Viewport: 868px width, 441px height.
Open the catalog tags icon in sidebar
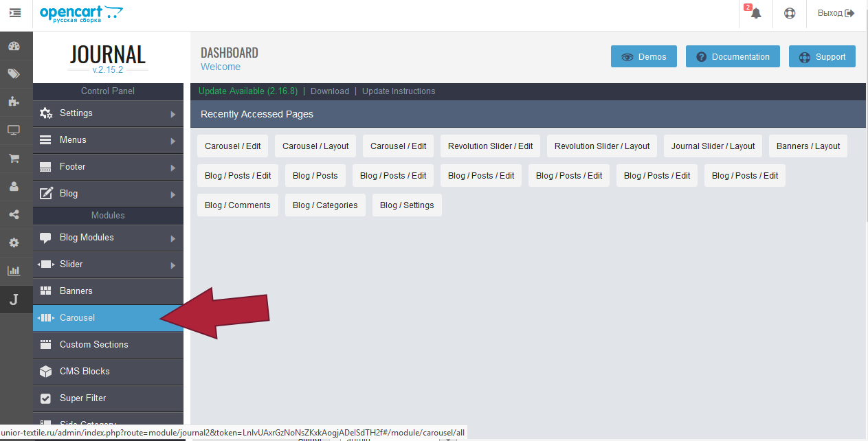(14, 74)
